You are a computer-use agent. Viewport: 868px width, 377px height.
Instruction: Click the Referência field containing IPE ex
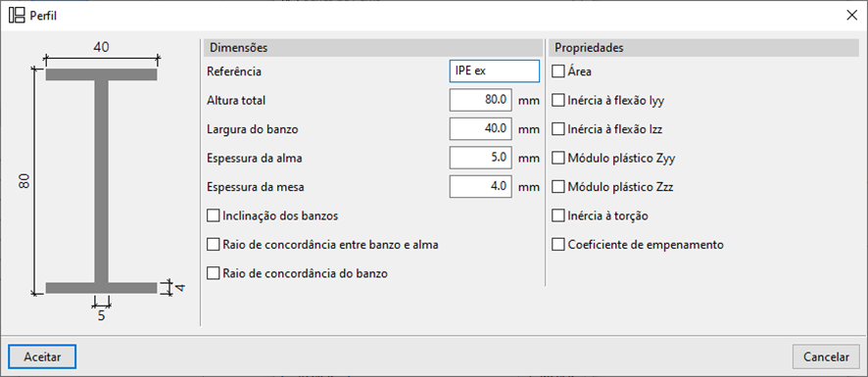pos(495,71)
